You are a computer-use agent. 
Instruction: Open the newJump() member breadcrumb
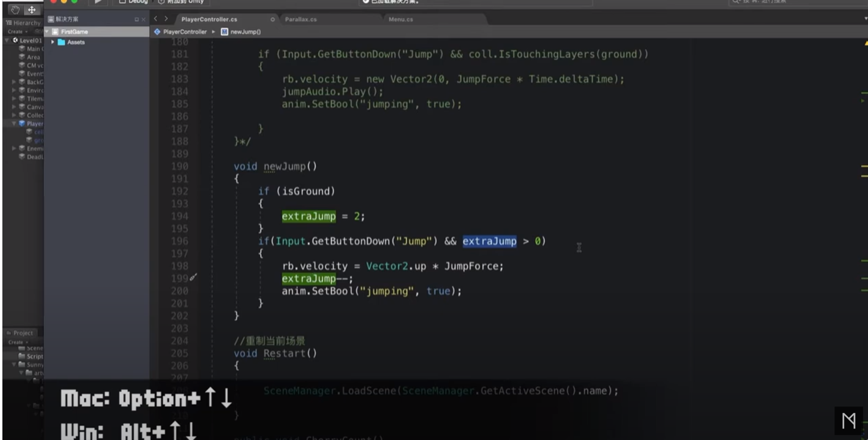click(246, 32)
